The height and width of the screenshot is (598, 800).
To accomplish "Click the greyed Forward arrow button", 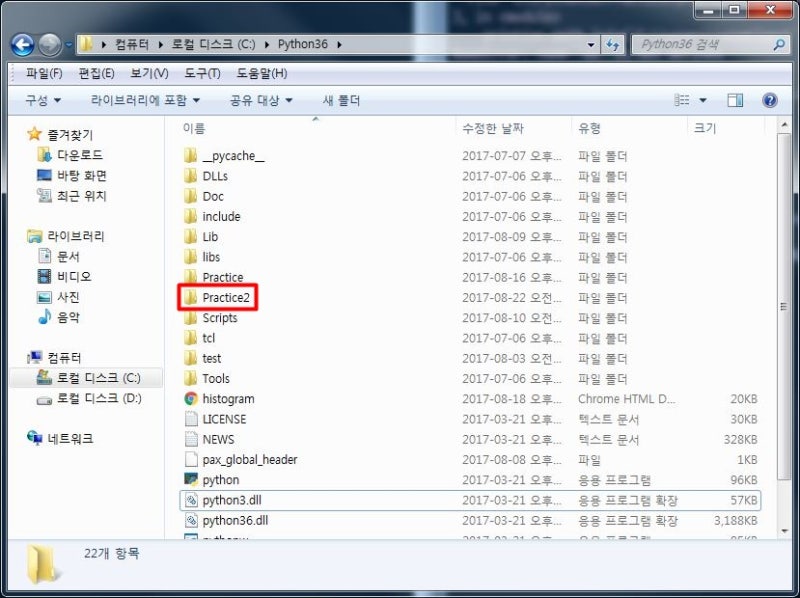I will tap(49, 45).
